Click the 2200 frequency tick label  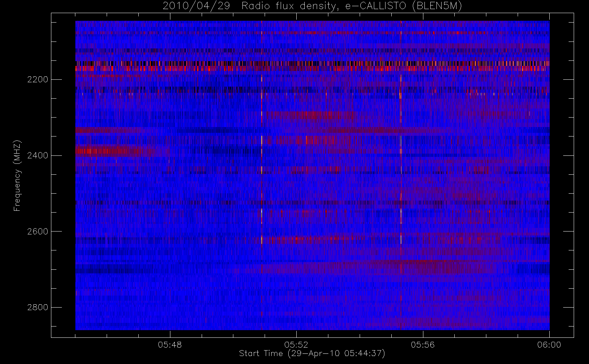pyautogui.click(x=37, y=80)
